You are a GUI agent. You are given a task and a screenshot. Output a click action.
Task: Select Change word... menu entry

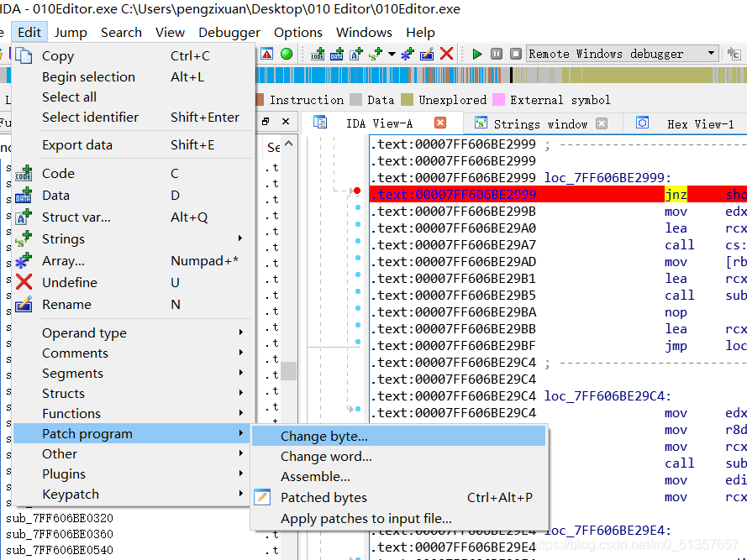click(x=399, y=456)
